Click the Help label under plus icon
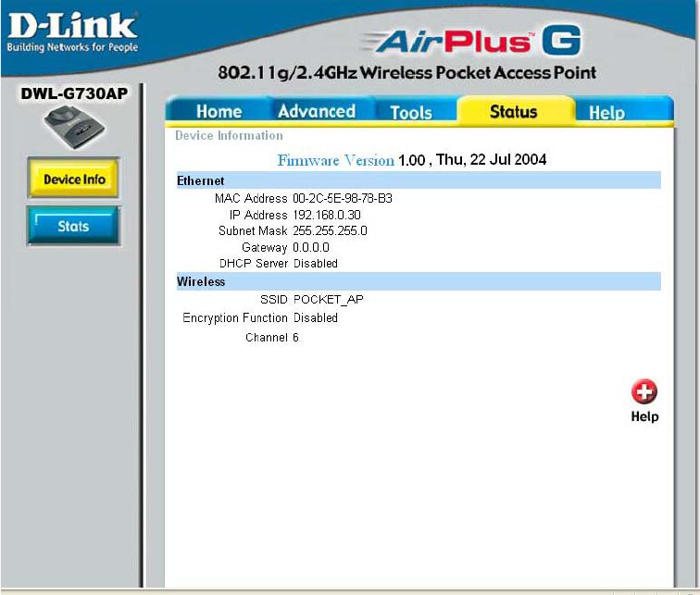Screen dimensions: 700x595 click(644, 416)
